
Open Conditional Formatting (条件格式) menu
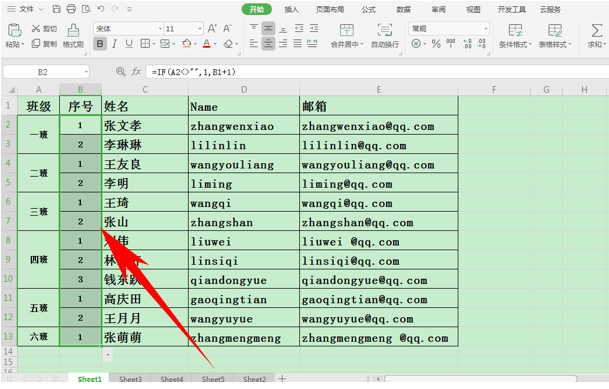click(515, 35)
